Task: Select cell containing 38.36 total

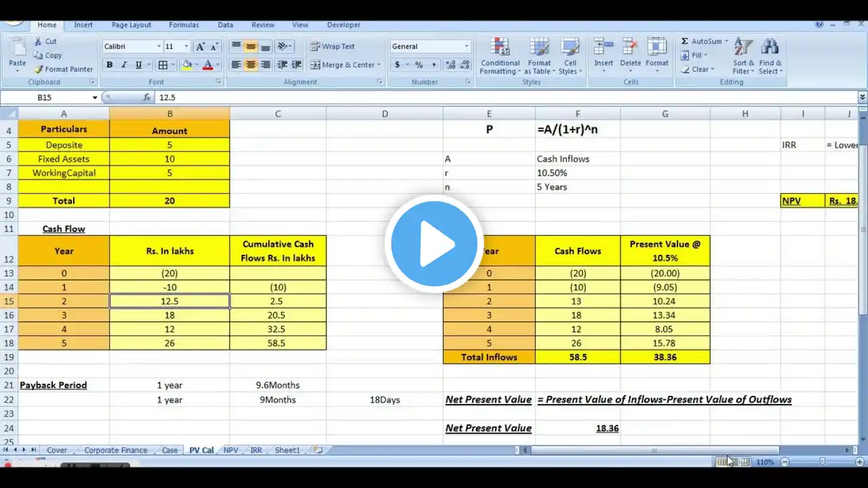Action: point(665,357)
